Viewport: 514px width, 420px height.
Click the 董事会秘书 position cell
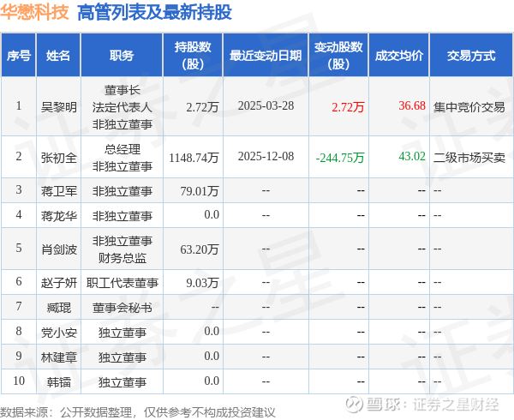coord(122,308)
